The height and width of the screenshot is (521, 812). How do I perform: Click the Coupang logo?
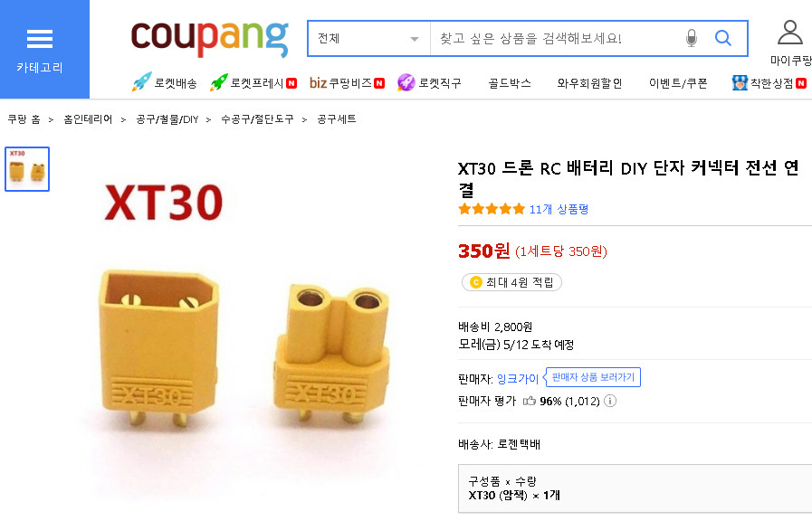click(210, 38)
